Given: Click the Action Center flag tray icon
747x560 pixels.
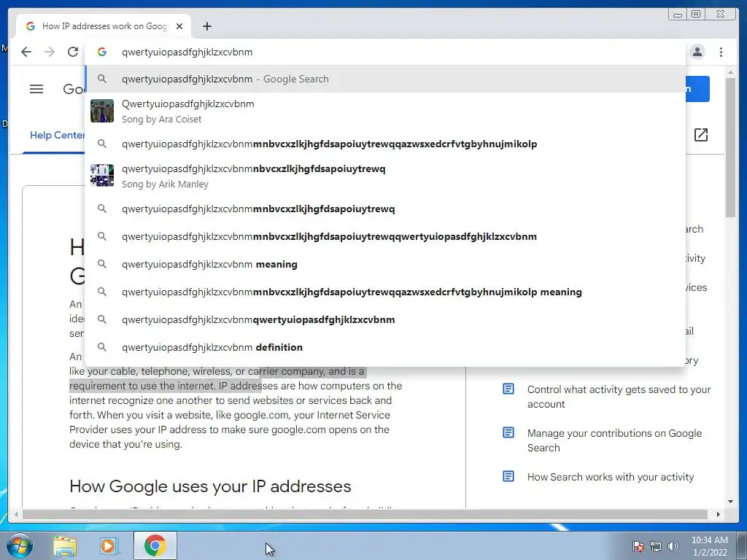Looking at the screenshot, I should click(638, 546).
